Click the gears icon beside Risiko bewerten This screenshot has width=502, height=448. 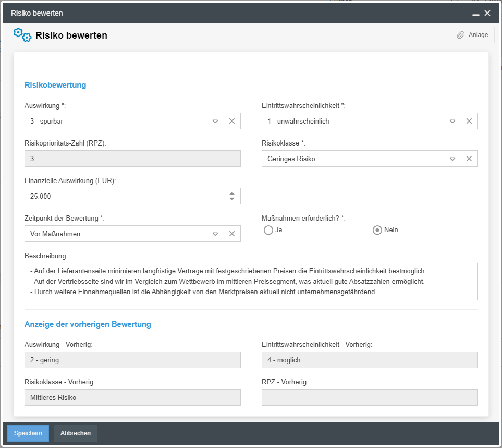(x=22, y=35)
